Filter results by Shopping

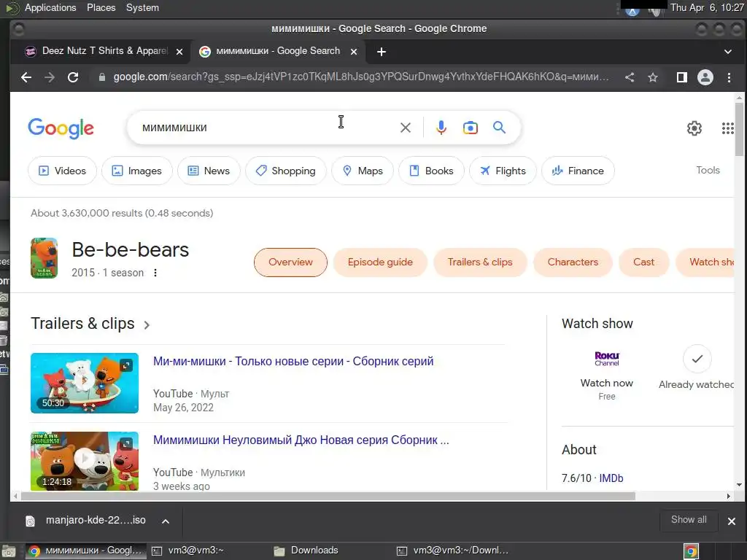click(x=285, y=171)
